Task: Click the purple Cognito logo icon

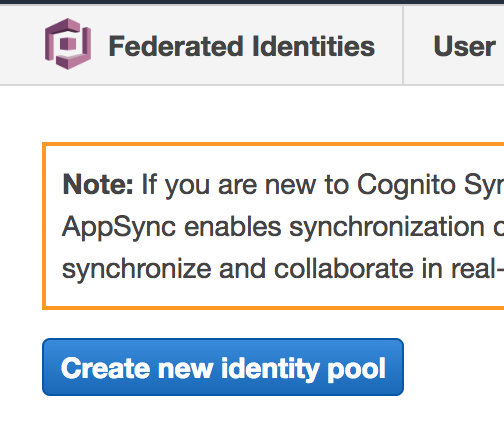Action: click(x=68, y=44)
